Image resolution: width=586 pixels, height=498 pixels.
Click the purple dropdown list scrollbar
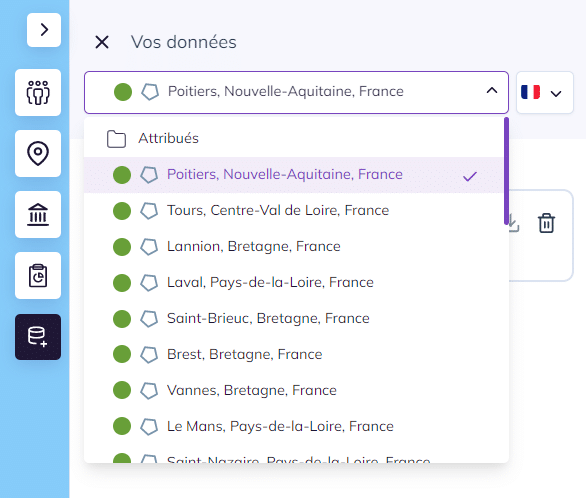point(506,171)
